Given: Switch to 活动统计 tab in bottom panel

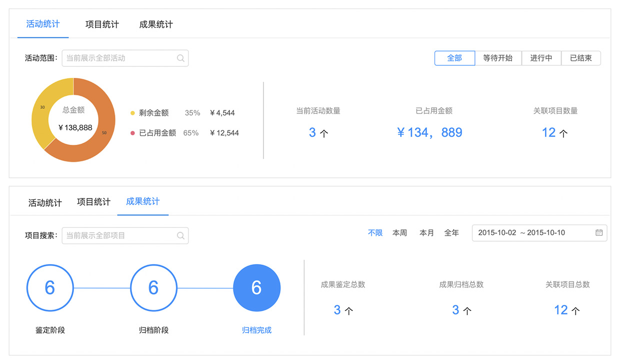Looking at the screenshot, I should [45, 203].
